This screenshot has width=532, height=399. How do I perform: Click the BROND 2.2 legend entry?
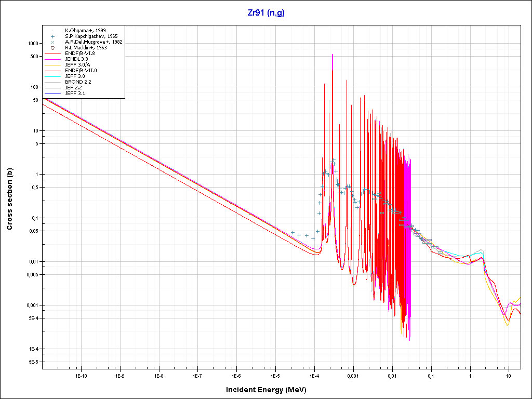(78, 82)
